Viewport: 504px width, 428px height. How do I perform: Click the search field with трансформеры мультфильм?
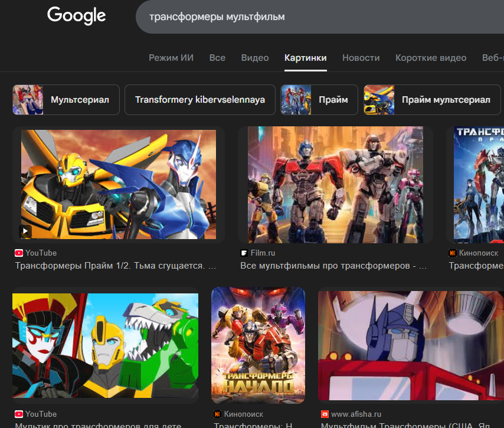tap(320, 17)
